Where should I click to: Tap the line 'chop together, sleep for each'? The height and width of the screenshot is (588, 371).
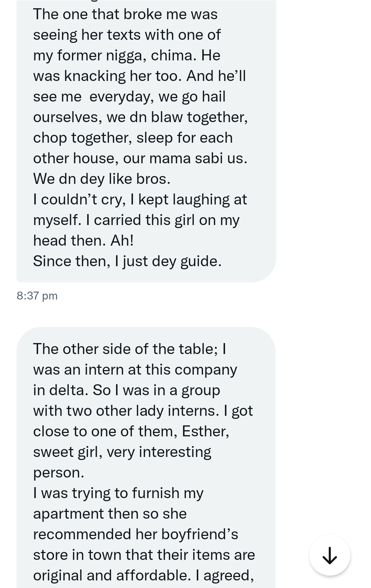pyautogui.click(x=133, y=138)
